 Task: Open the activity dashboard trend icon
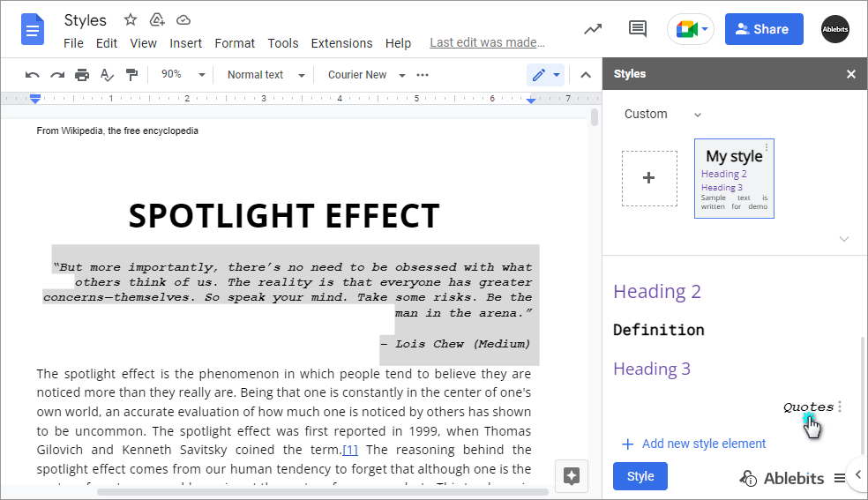(x=593, y=29)
